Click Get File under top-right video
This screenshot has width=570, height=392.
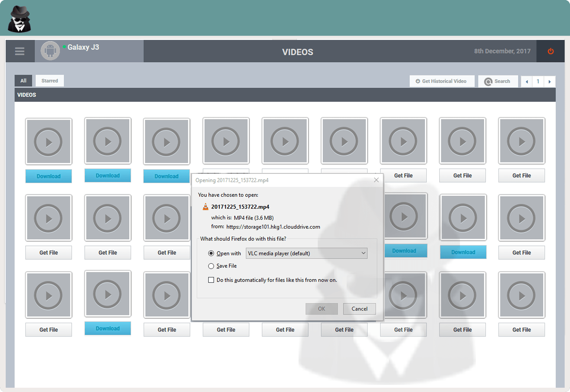click(521, 175)
